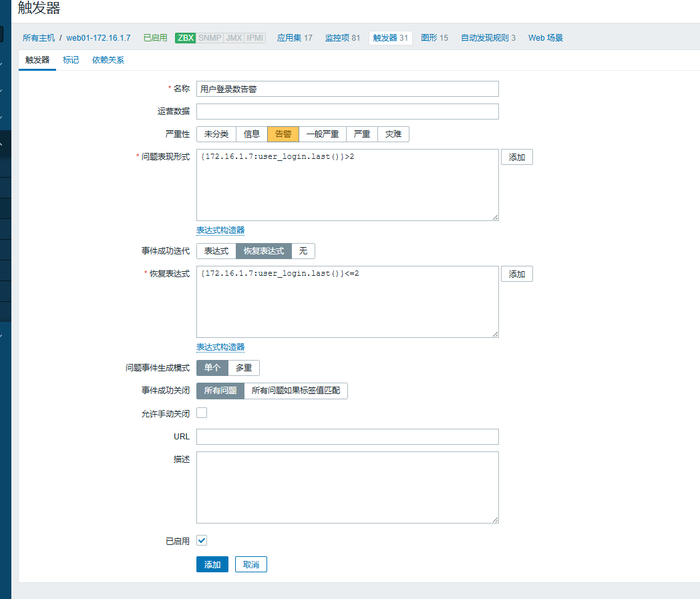This screenshot has width=700, height=599.
Task: Click the 运营数据 input field
Action: (x=347, y=112)
